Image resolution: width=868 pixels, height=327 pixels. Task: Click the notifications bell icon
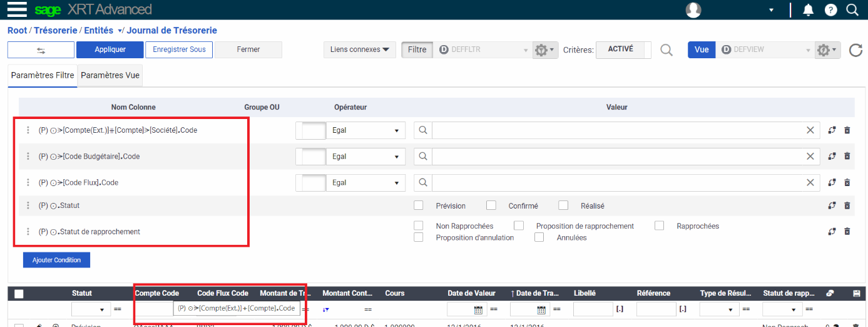(808, 10)
